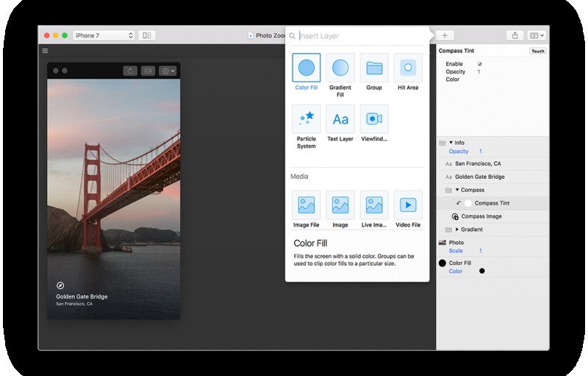Viewport: 588px width, 376px height.
Task: Click the Gradient group folder icon
Action: tap(448, 230)
